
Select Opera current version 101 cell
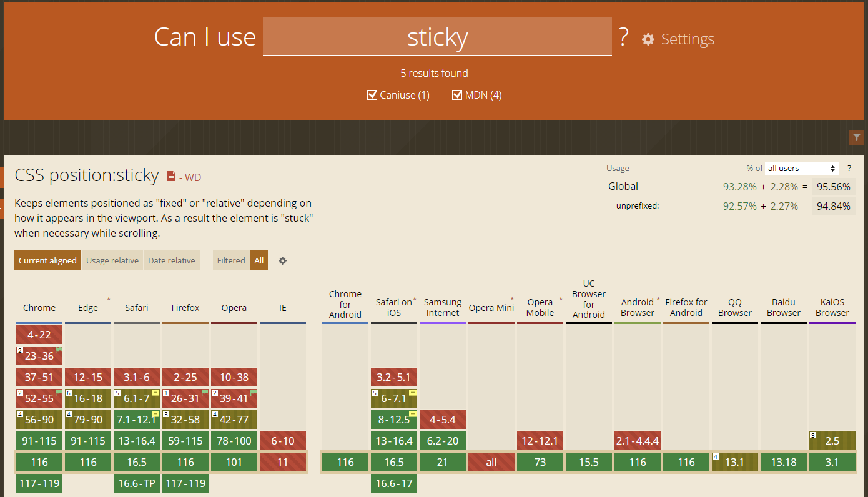(x=234, y=462)
